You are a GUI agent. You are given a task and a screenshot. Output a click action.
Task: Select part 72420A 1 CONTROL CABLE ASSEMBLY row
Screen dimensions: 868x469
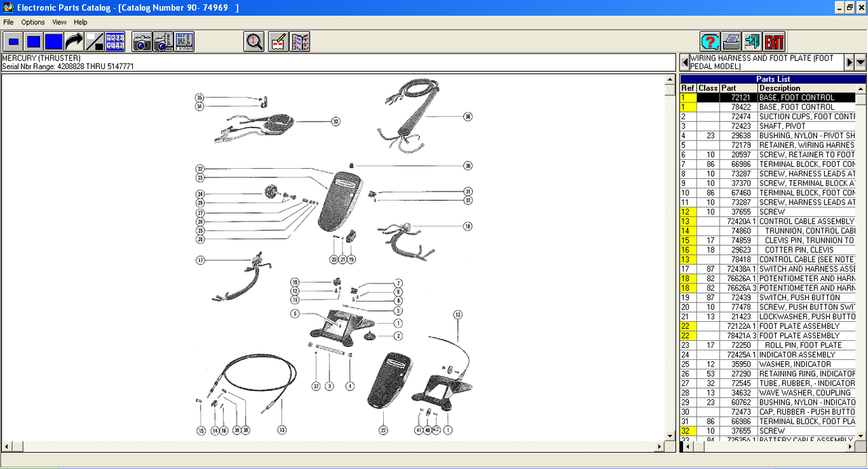coord(768,221)
